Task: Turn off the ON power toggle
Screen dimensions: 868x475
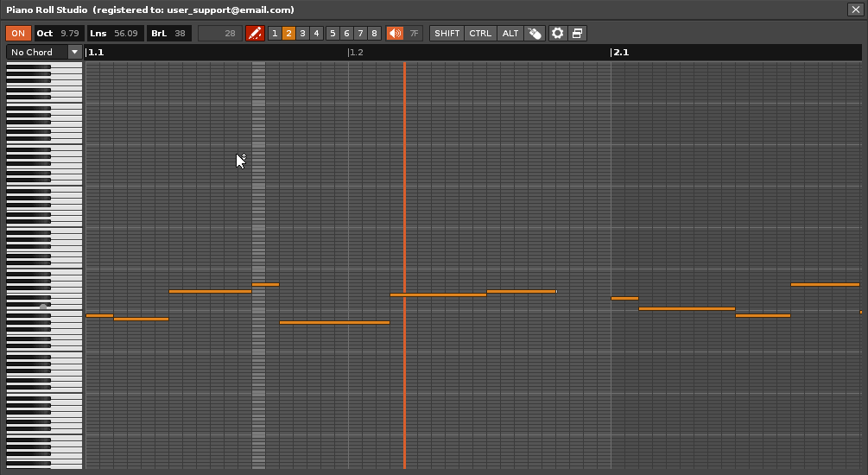Action: click(x=18, y=33)
